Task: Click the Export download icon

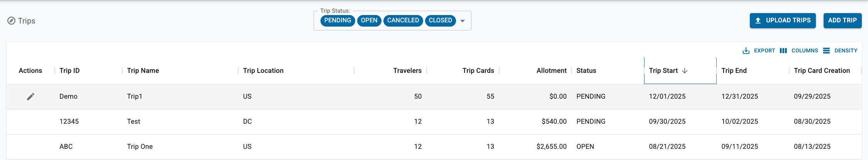Action: pos(746,51)
